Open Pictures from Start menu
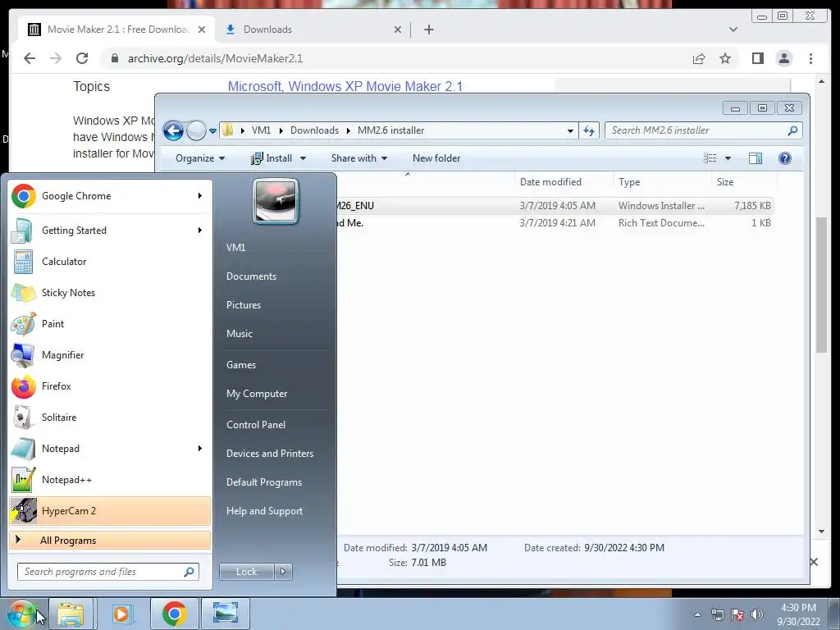 point(244,305)
